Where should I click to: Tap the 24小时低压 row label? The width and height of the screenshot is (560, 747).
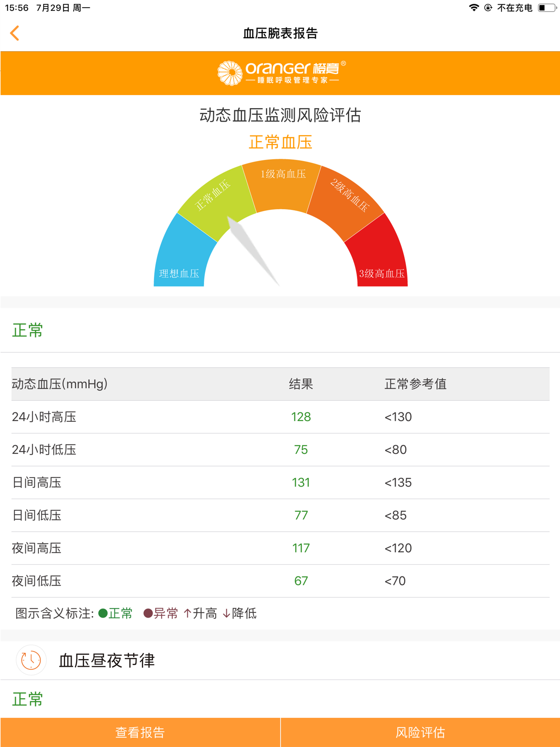pos(44,450)
